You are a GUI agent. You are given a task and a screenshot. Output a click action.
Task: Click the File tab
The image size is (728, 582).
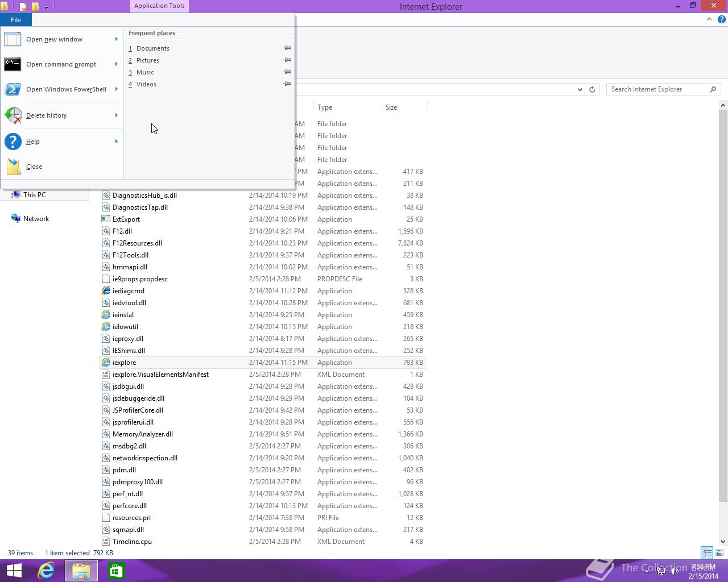tap(16, 20)
